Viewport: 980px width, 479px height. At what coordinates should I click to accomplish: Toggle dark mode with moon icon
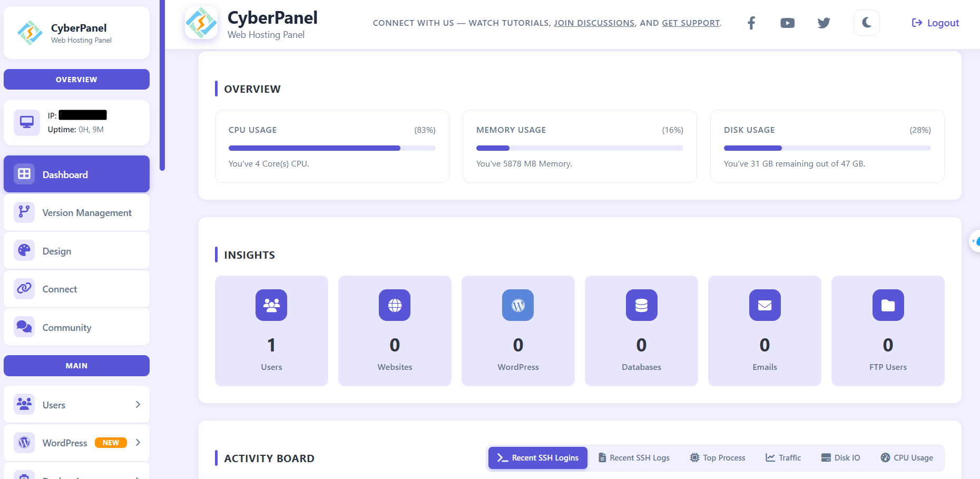866,23
